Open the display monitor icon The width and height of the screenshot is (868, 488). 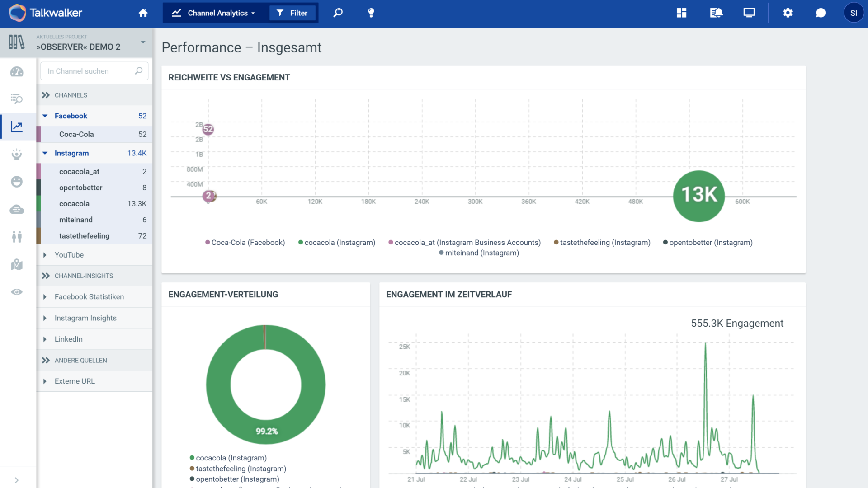[749, 13]
